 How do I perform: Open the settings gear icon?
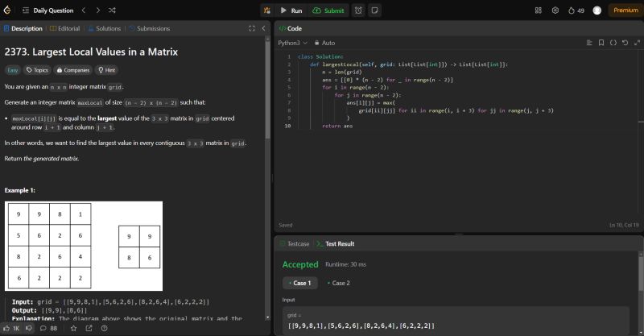pos(555,10)
